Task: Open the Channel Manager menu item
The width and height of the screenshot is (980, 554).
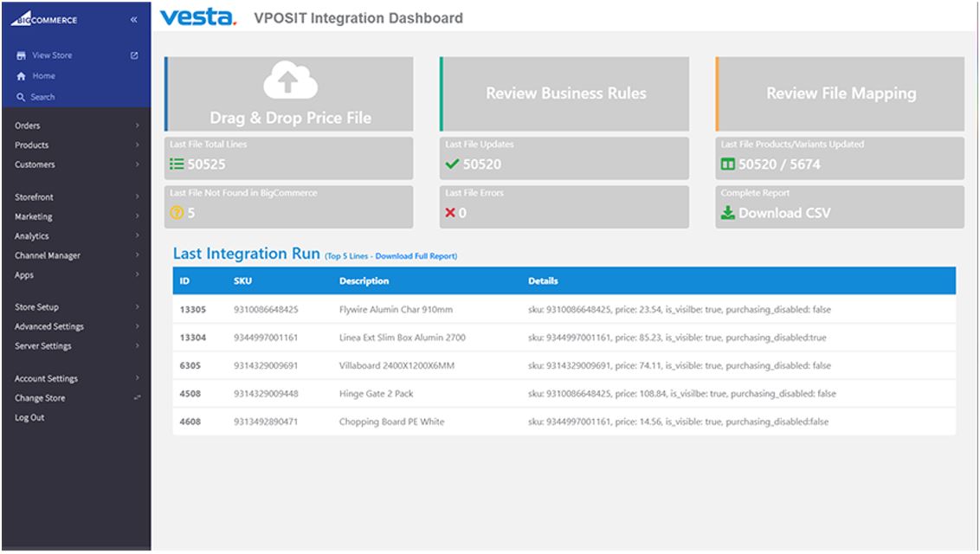Action: point(48,255)
